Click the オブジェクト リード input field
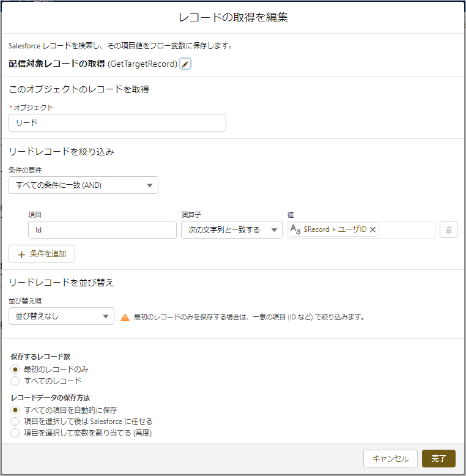466x476 pixels. pyautogui.click(x=117, y=122)
